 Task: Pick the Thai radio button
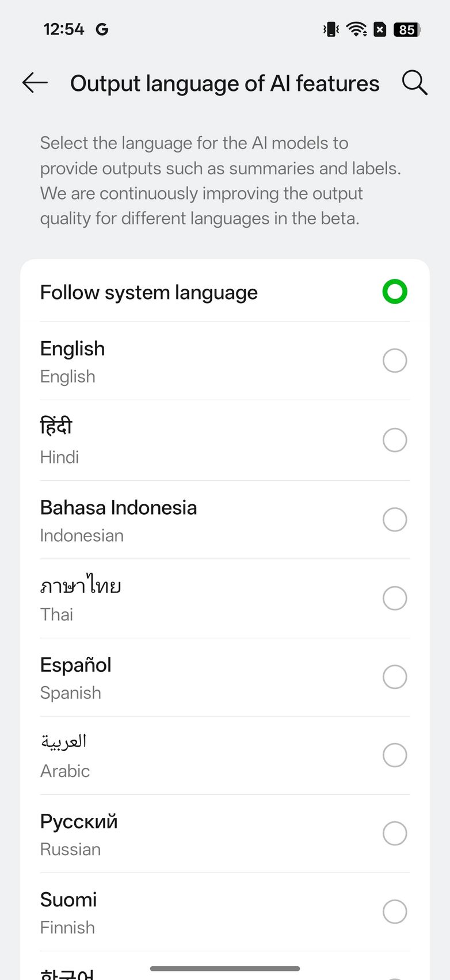point(395,598)
